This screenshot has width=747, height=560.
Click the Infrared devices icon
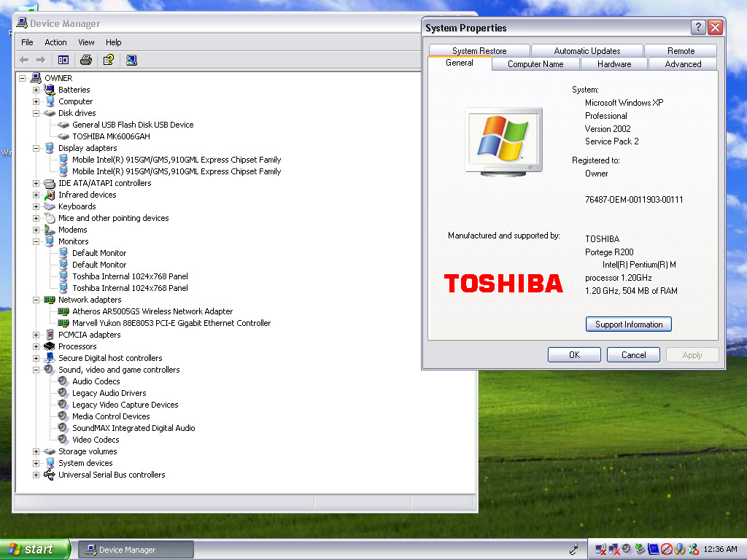coord(50,195)
